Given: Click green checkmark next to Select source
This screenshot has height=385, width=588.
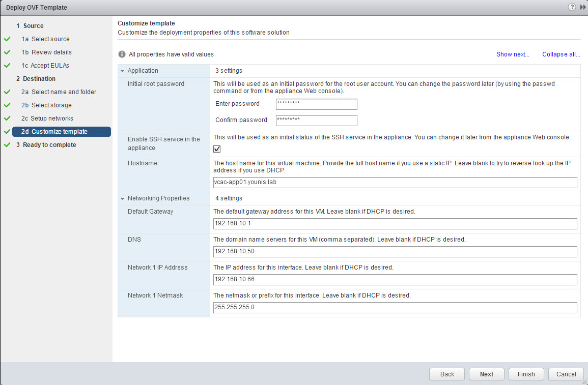Looking at the screenshot, I should 7,39.
